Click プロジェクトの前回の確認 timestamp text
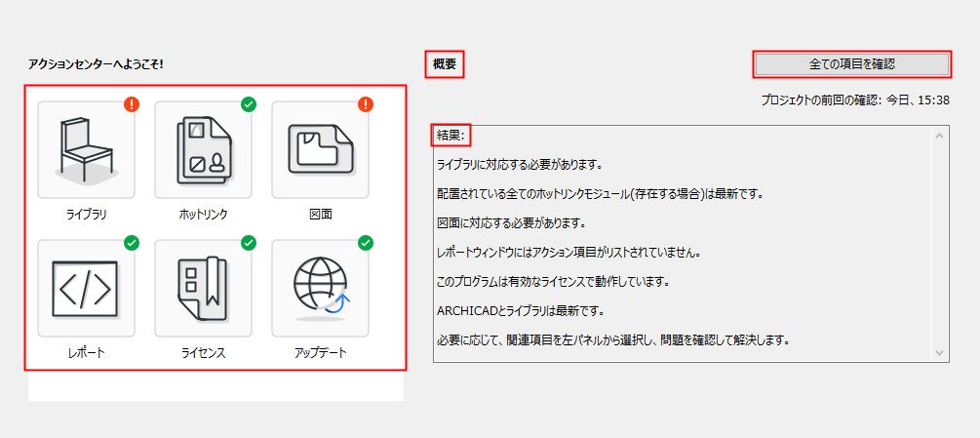The height and width of the screenshot is (438, 980). 855,100
